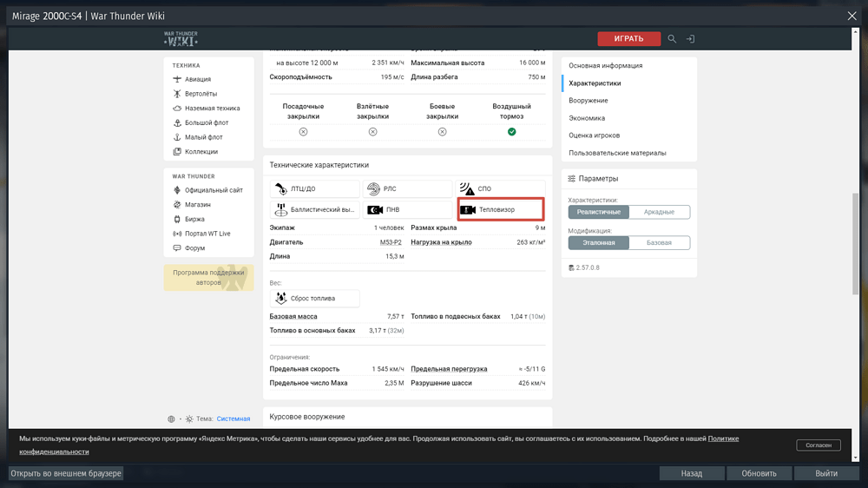Screen dimensions: 868x488
Task: Go to Вооружение section
Action: tap(588, 100)
